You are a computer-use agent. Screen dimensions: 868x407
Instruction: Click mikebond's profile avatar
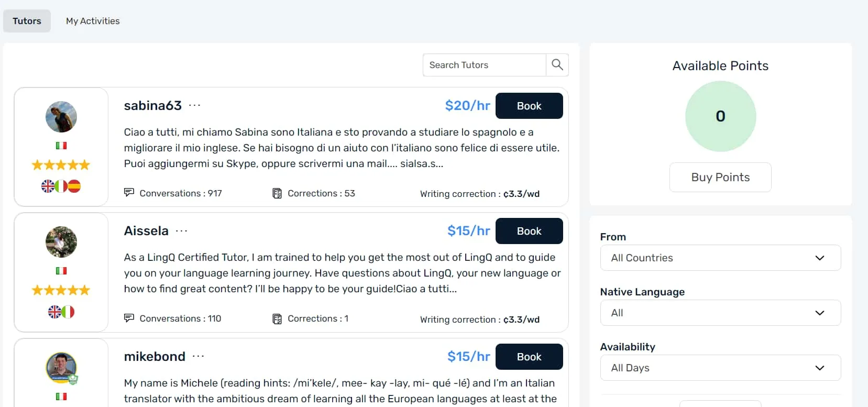pos(61,368)
